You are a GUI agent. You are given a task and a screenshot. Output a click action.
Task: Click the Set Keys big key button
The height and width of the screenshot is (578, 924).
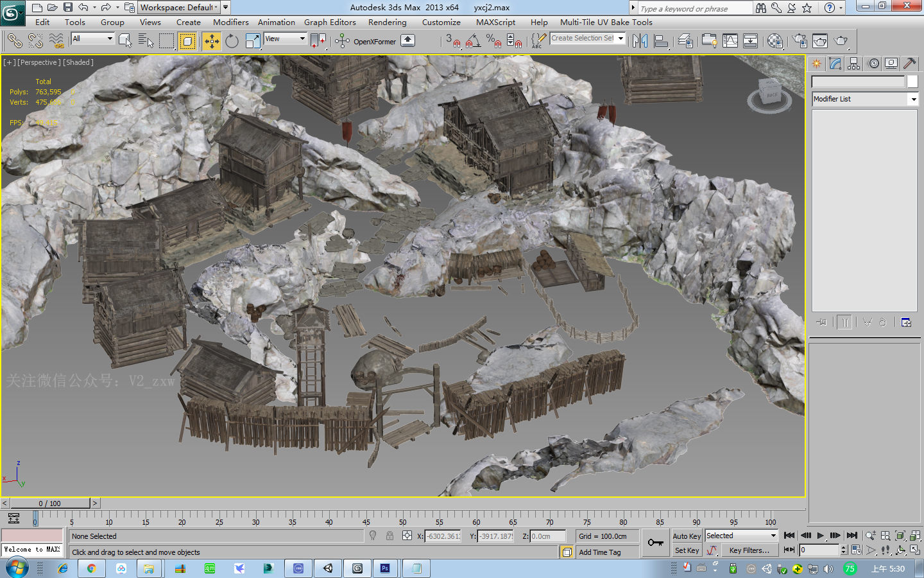click(655, 543)
